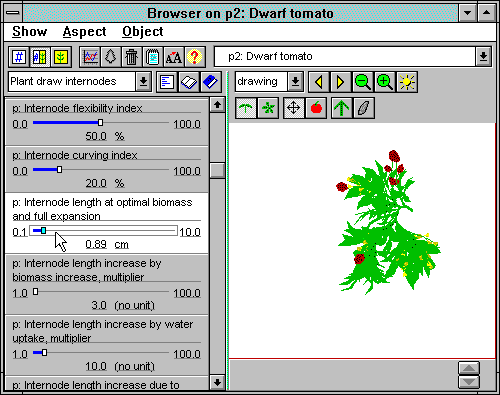Click the graph chart toolbar icon

click(90, 57)
